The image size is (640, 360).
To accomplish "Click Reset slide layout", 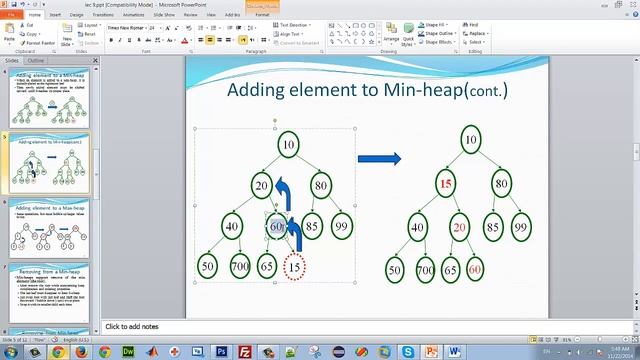I will point(87,34).
